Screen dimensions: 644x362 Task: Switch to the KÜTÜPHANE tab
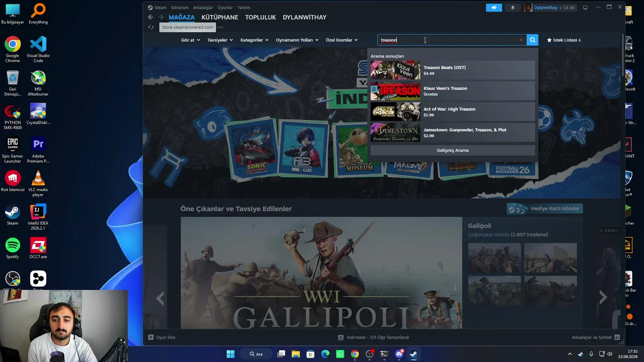click(x=220, y=17)
